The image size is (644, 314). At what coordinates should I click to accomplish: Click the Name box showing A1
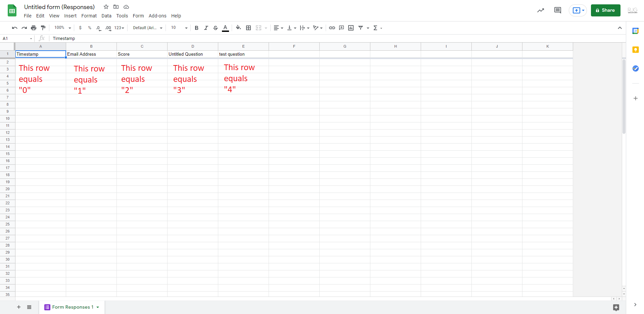17,39
